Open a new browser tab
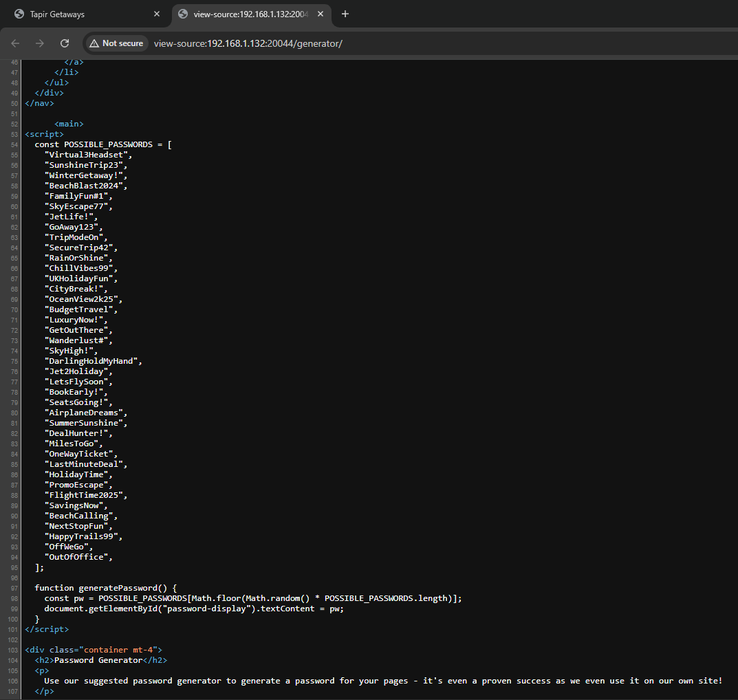 tap(345, 14)
